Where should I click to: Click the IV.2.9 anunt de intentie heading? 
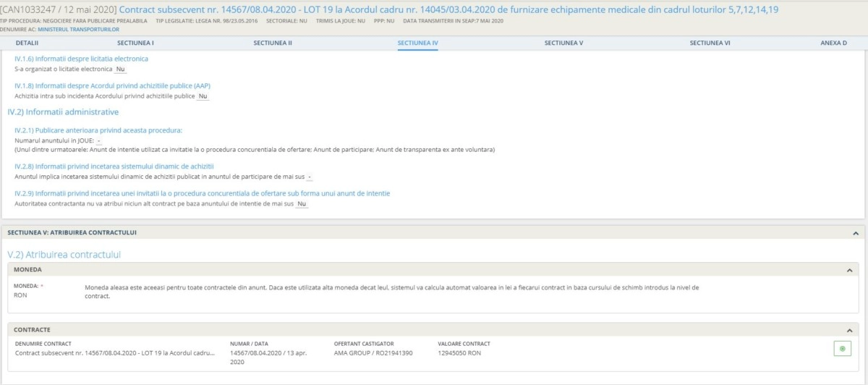pos(203,193)
